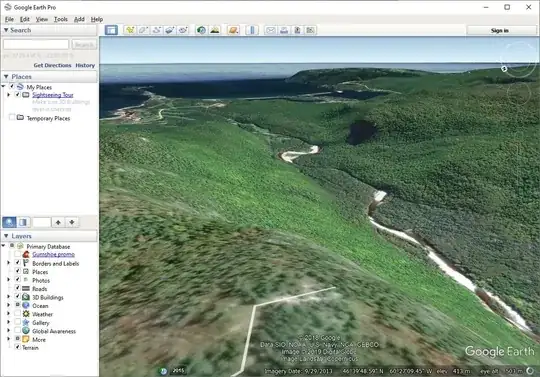This screenshot has height=377, width=540.
Task: Select the Gumshoe promo layer icon
Action: coord(26,254)
